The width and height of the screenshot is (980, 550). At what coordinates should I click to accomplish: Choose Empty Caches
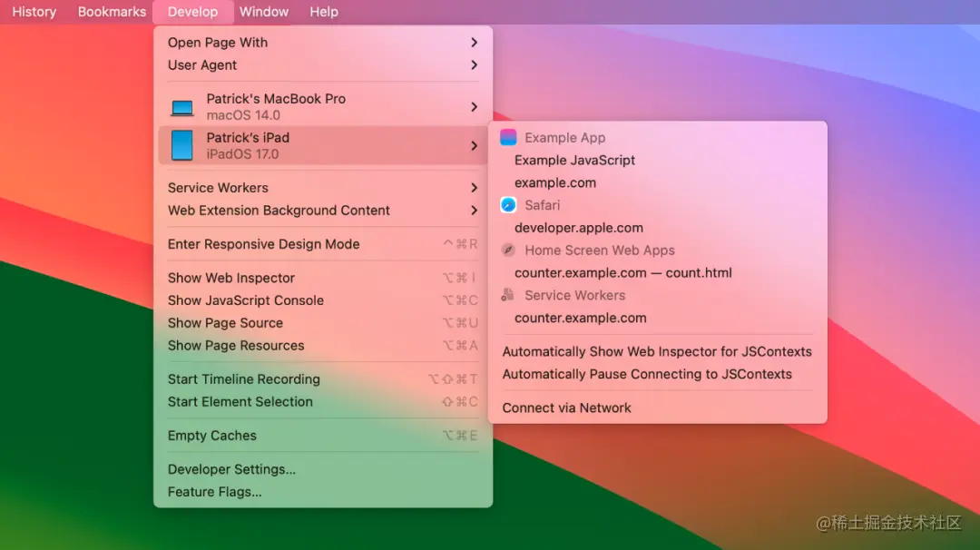(x=322, y=436)
